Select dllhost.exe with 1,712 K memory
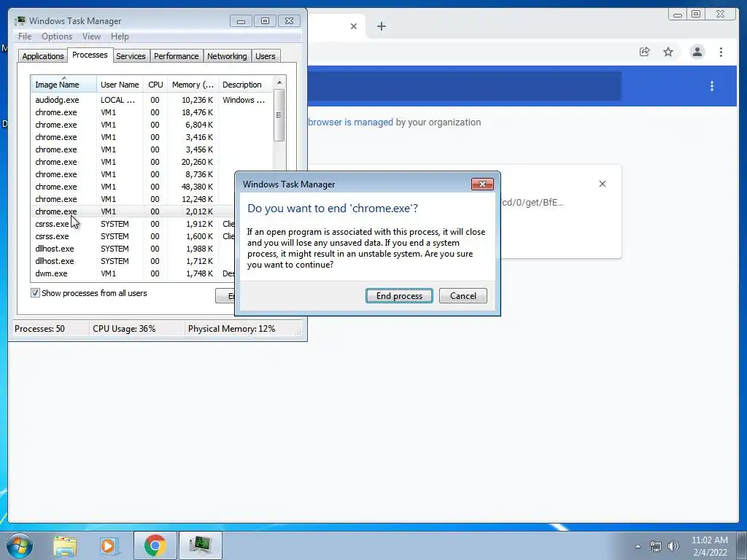The height and width of the screenshot is (560, 747). tap(133, 261)
